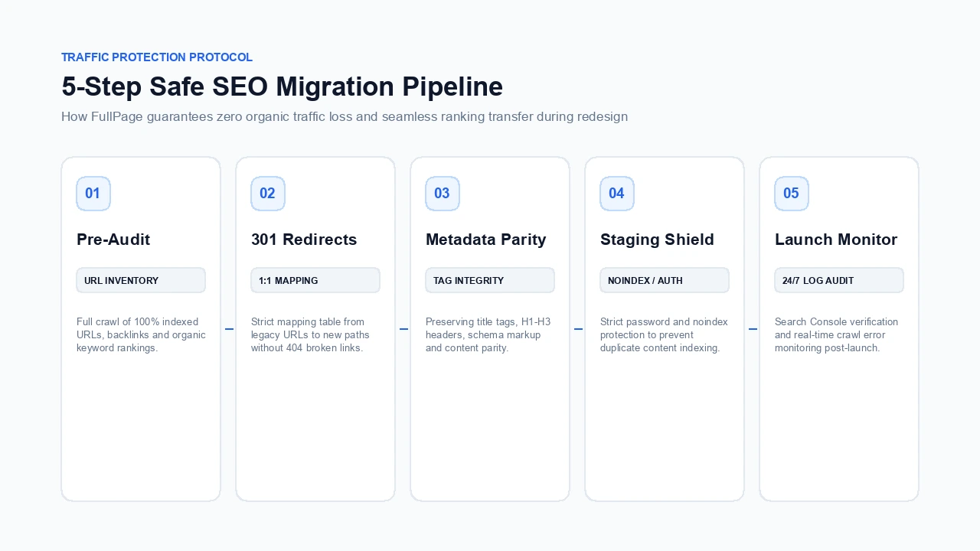The width and height of the screenshot is (980, 551).
Task: Select the 1:1 MAPPING tag
Action: [x=315, y=280]
